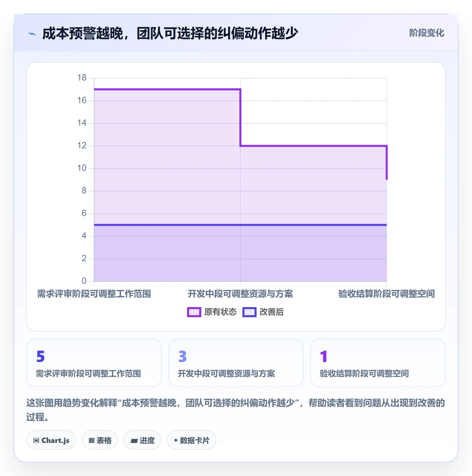Click card caption 需求评审阶段可调整工作范围

89,374
